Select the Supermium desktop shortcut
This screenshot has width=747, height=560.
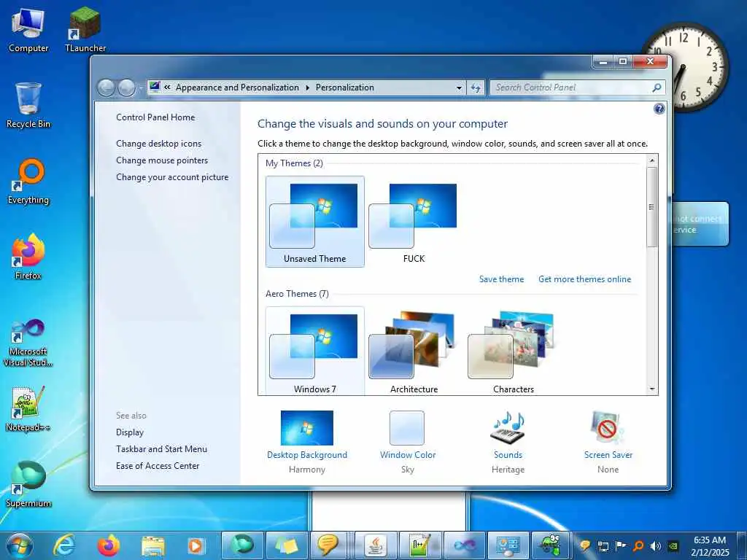pyautogui.click(x=28, y=484)
